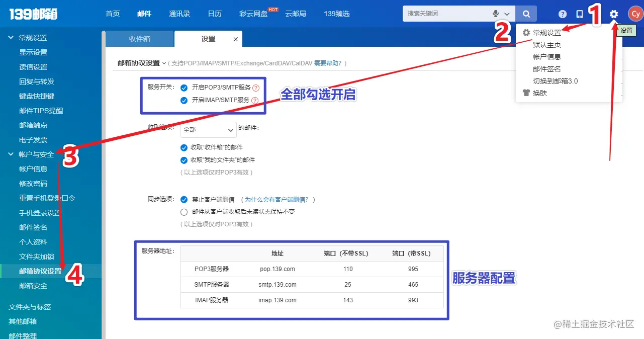The image size is (644, 339).
Task: Open 日历 in top navigation
Action: pyautogui.click(x=215, y=14)
